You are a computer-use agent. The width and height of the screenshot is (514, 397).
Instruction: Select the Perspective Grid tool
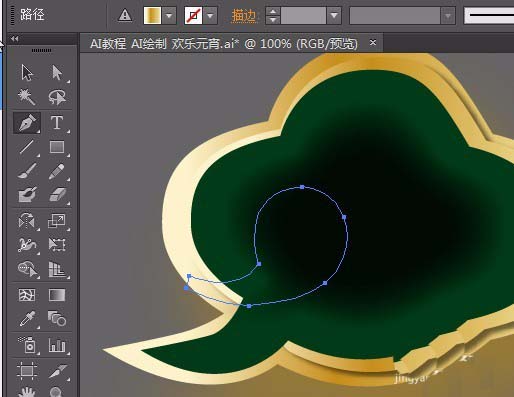click(x=57, y=269)
